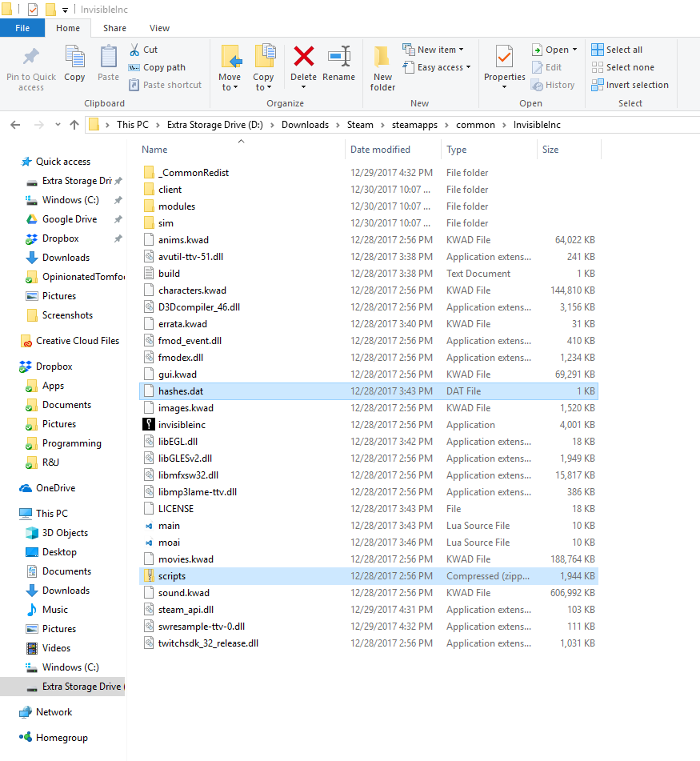Expand the Open dropdown arrow
700x761 pixels.
(575, 50)
